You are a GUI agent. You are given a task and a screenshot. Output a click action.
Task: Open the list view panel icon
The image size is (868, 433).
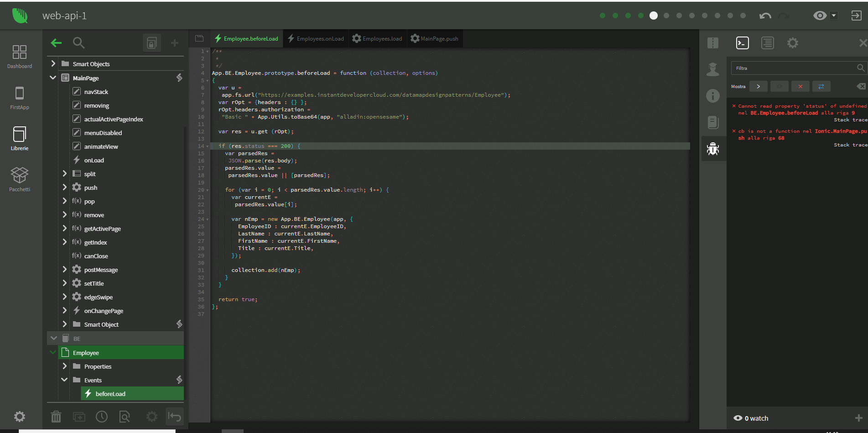point(768,43)
